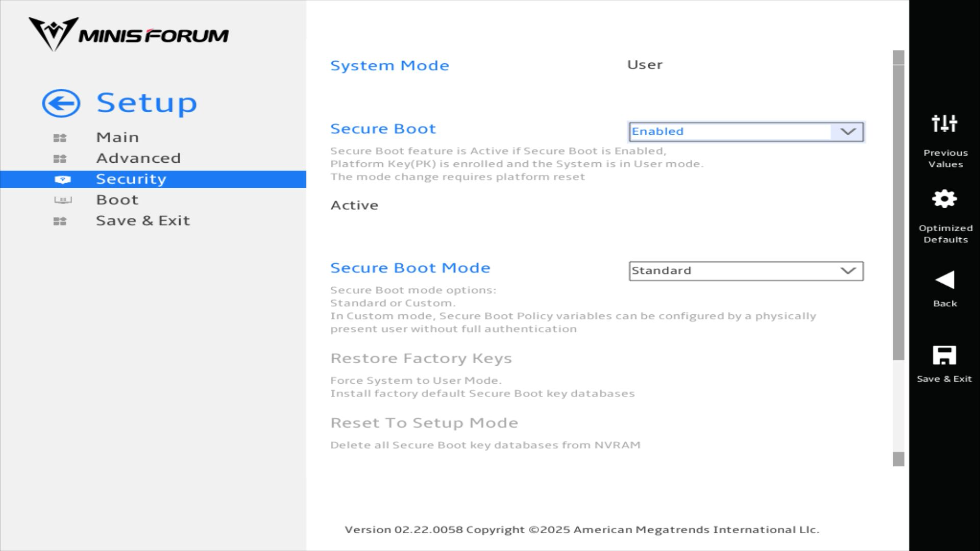Click the Back triangle icon

click(x=944, y=280)
